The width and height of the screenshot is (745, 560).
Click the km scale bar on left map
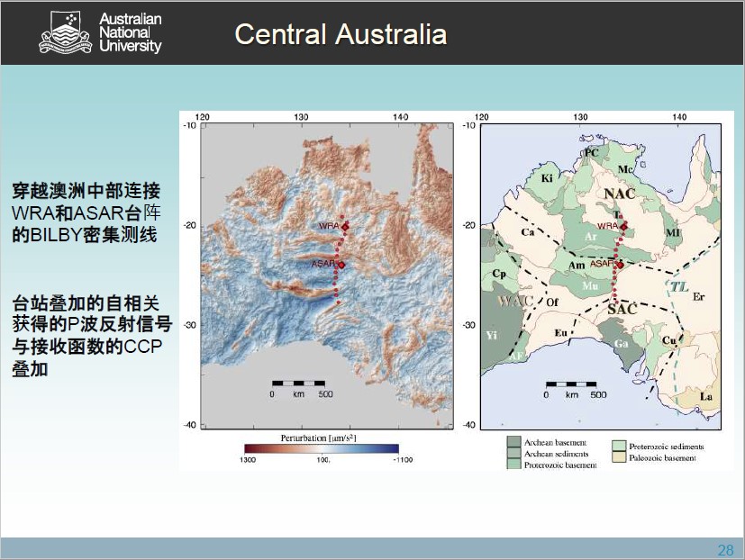click(299, 384)
